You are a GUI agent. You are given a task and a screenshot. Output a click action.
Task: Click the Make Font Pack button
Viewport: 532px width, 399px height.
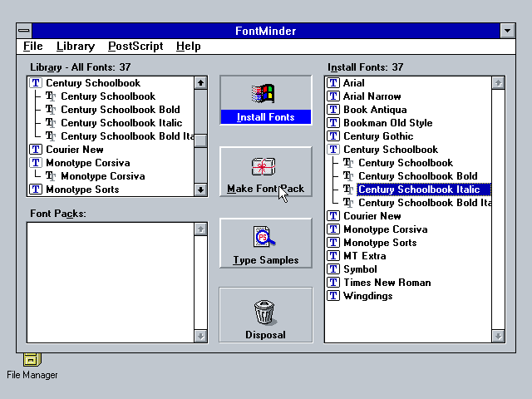(x=266, y=172)
